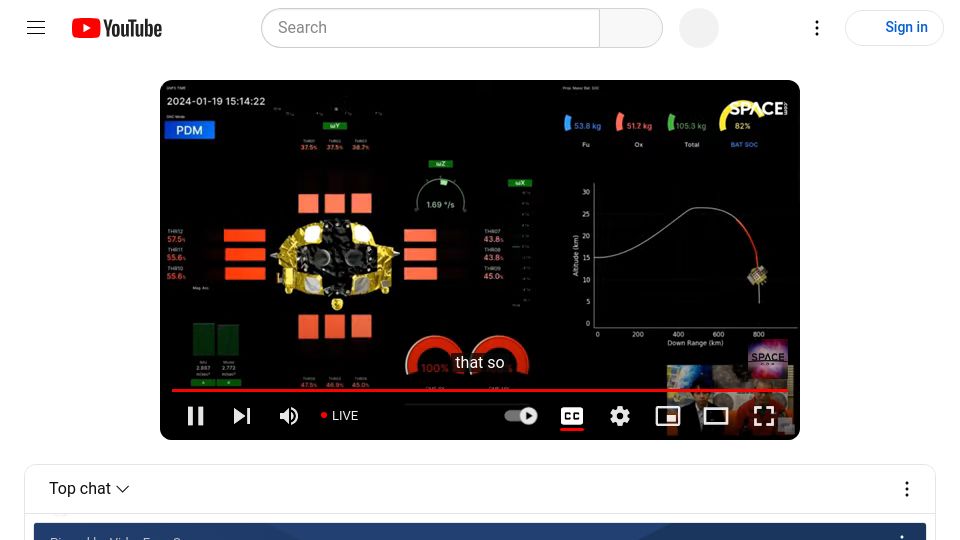Enable the miniplayer
This screenshot has width=960, height=540.
pos(667,416)
